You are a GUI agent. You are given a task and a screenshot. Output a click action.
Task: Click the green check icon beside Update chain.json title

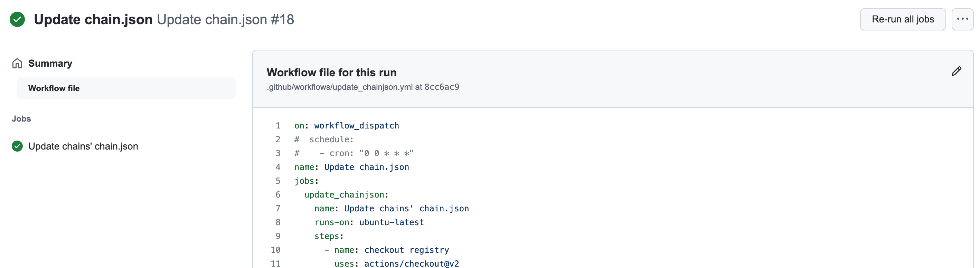[17, 19]
